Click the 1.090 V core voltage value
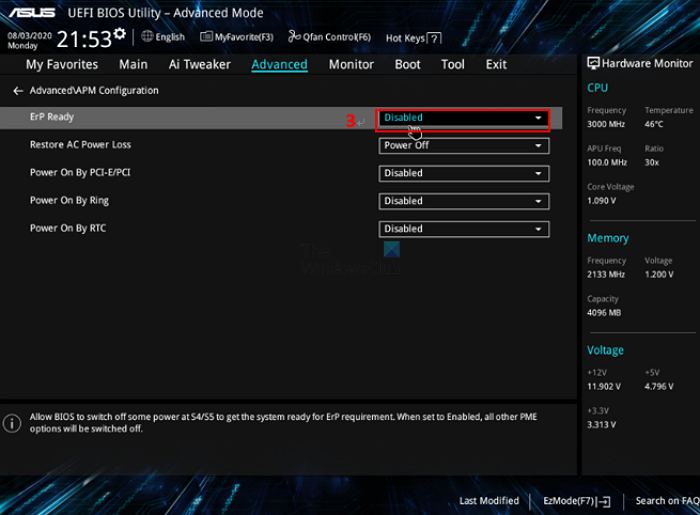This screenshot has width=700, height=515. click(x=601, y=201)
